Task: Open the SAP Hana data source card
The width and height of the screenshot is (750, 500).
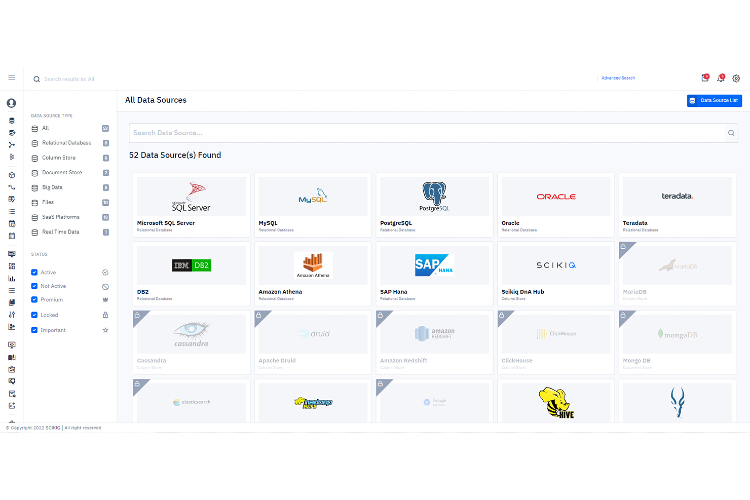Action: 434,274
